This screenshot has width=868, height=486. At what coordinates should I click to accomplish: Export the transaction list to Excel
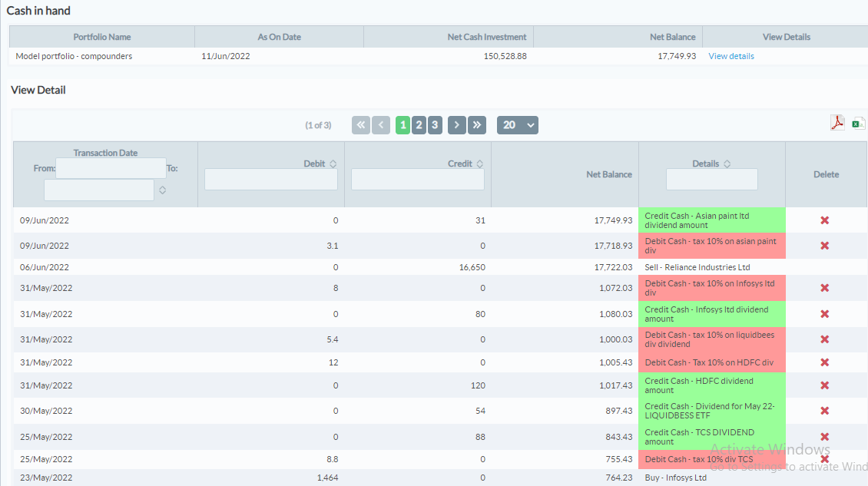(858, 123)
